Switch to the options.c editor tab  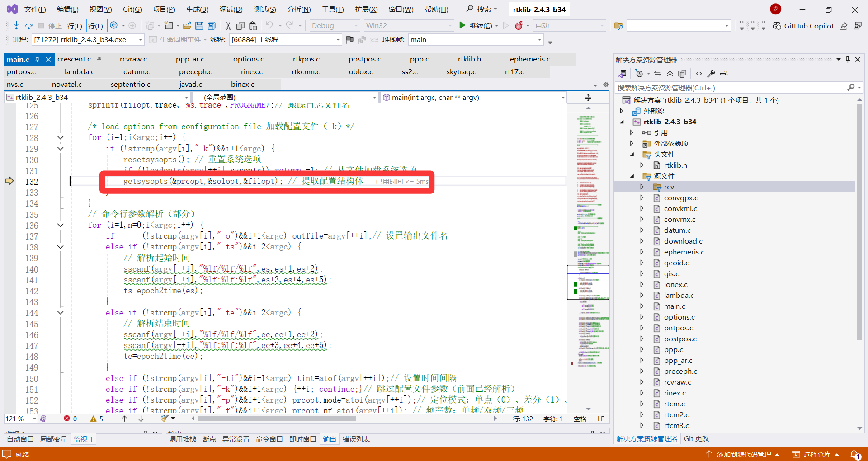point(249,59)
